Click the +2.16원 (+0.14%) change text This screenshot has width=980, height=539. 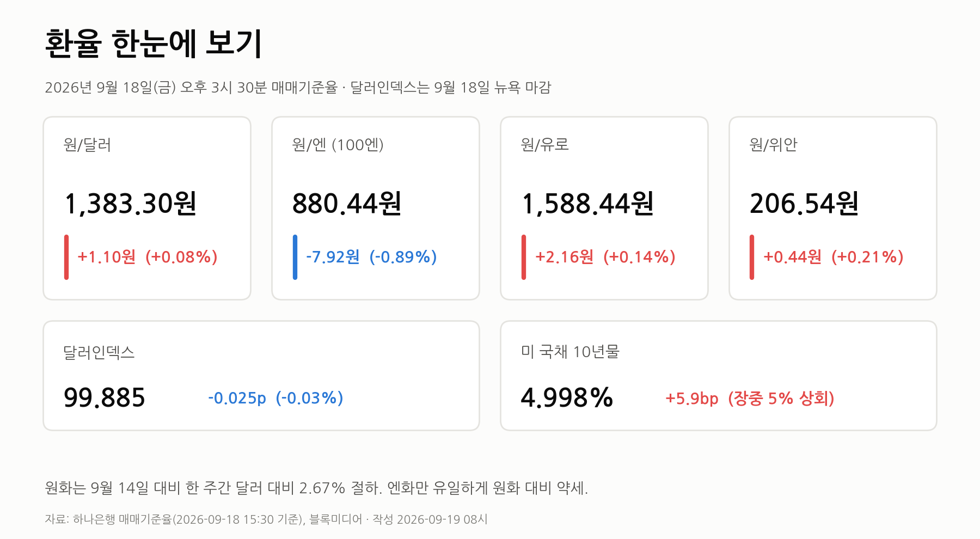click(605, 257)
